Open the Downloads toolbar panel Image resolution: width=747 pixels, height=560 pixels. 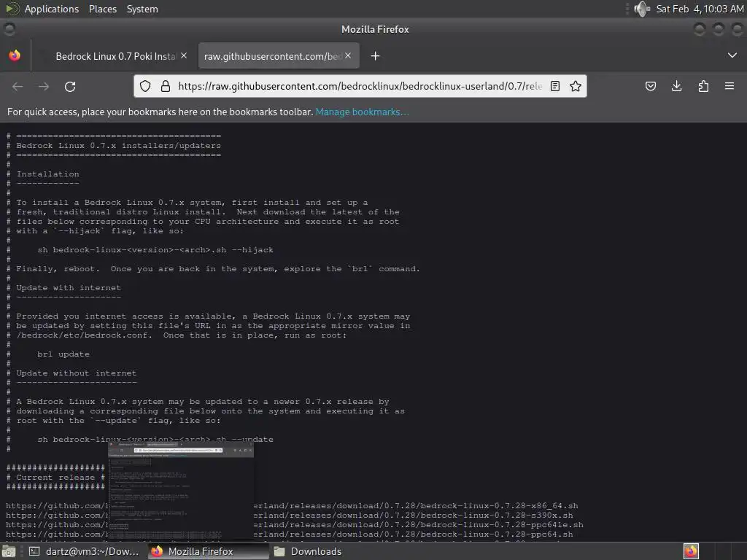point(676,86)
